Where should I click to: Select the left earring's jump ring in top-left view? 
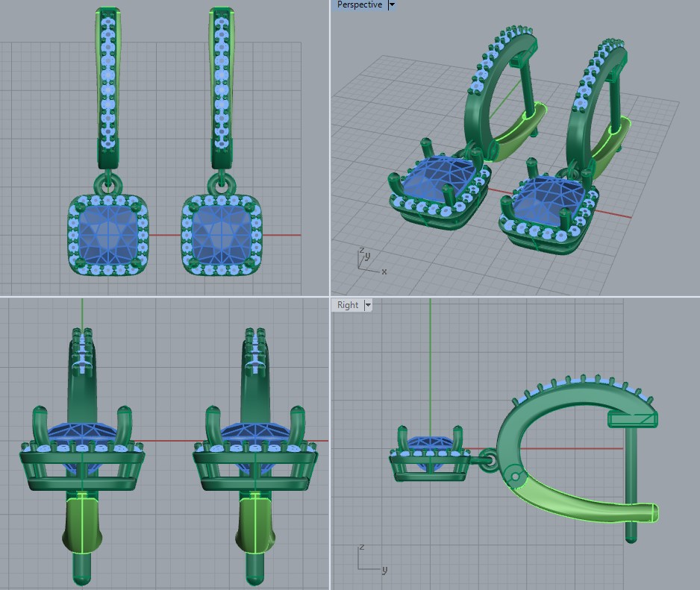[x=105, y=182]
